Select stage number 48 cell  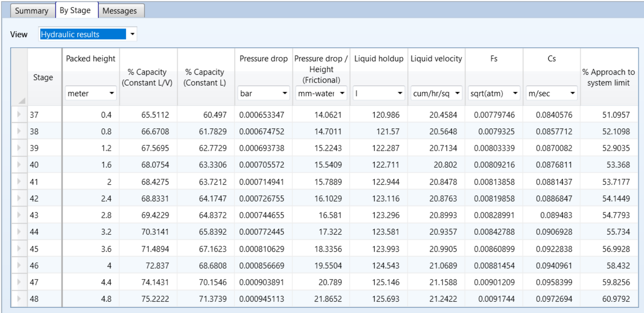[45, 299]
